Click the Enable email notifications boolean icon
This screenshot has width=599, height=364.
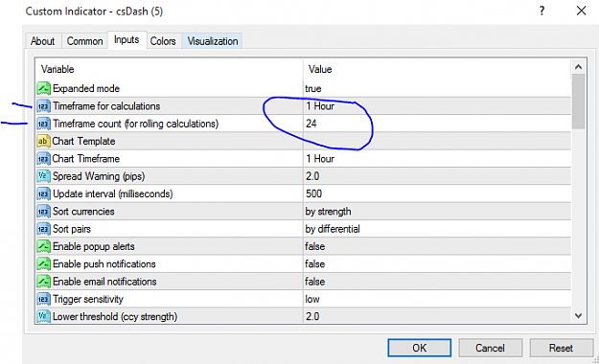pos(43,282)
